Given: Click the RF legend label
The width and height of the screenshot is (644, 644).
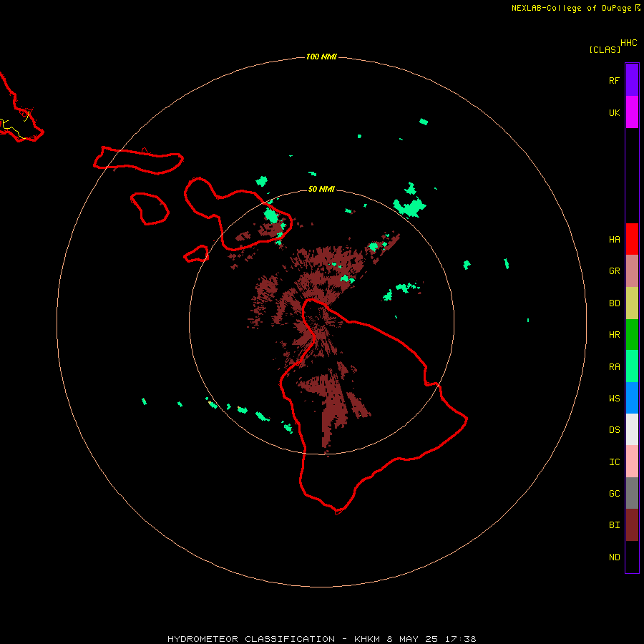Looking at the screenshot, I should tap(614, 81).
